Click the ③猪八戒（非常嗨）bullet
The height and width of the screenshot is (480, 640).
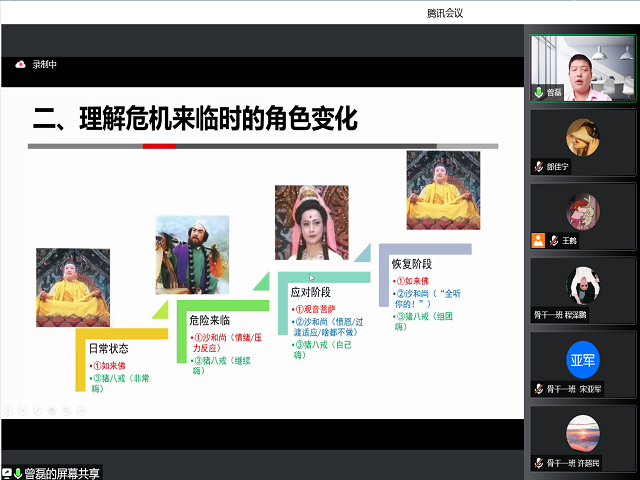pyautogui.click(x=120, y=383)
